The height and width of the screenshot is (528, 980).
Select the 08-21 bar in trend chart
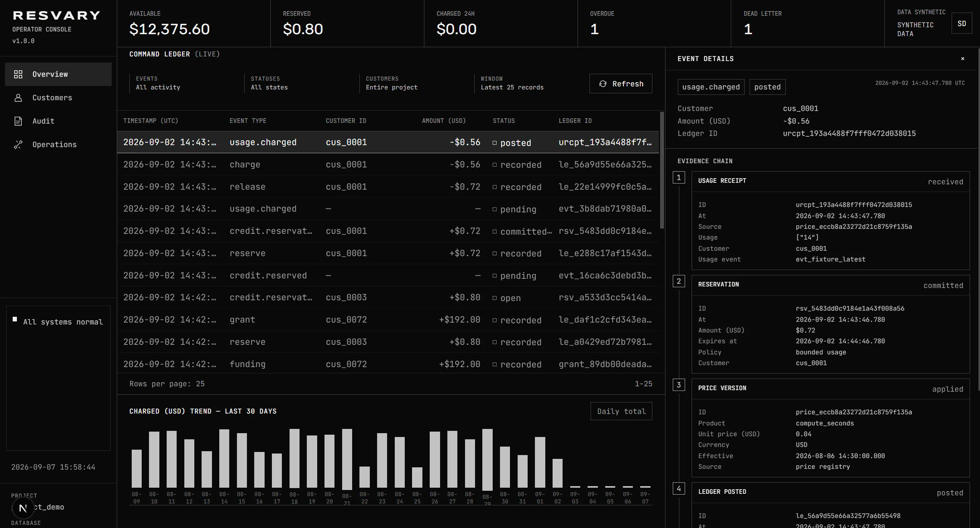(x=347, y=460)
